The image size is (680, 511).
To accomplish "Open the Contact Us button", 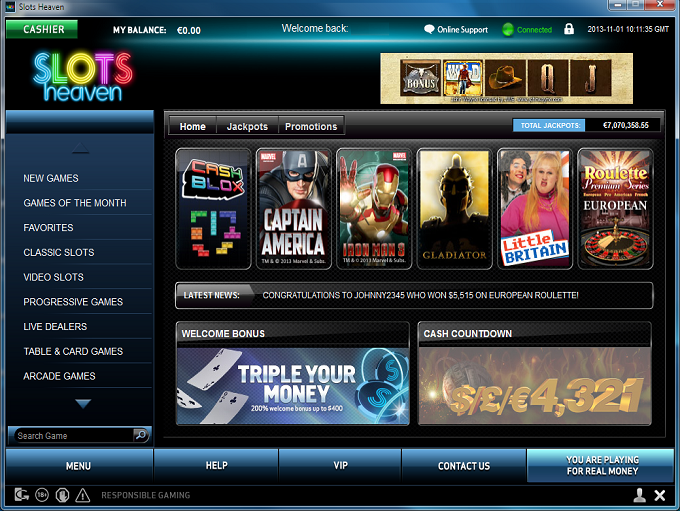I will [464, 466].
